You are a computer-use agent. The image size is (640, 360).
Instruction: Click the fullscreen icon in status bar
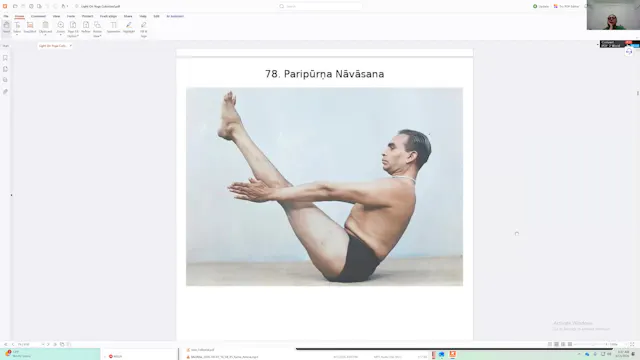(632, 344)
